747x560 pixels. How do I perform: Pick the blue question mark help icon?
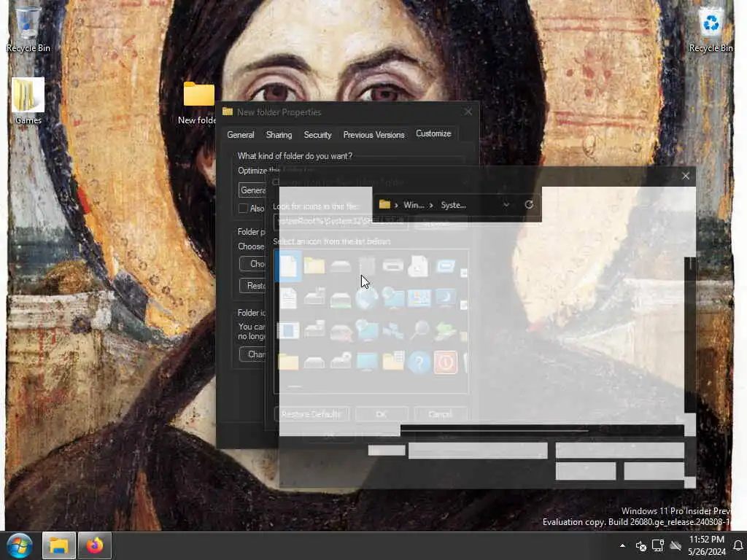point(419,362)
